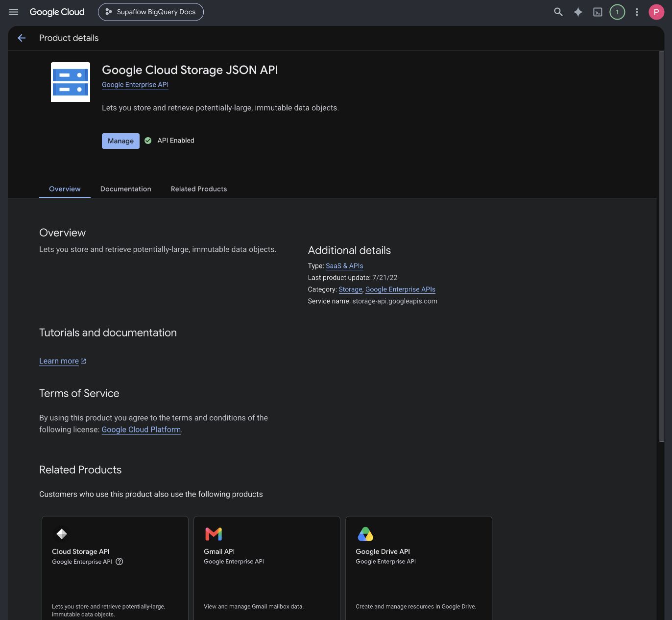Click the Additional details heading
This screenshot has height=620, width=672.
[x=349, y=250]
